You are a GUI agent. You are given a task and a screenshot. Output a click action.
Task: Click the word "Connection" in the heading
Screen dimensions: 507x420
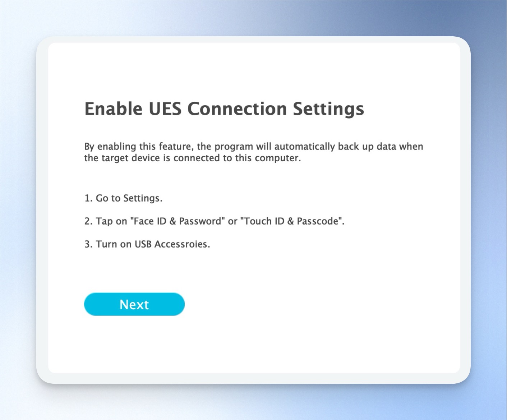[x=237, y=109]
